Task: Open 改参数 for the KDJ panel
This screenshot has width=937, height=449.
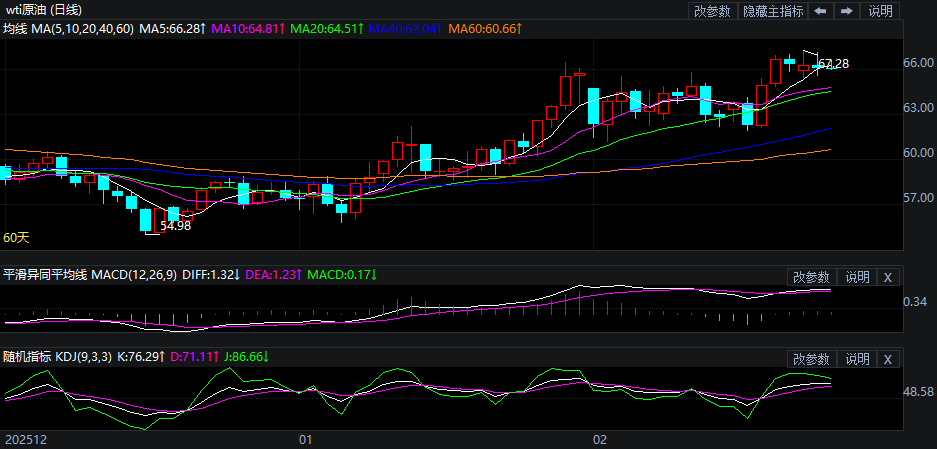Action: click(811, 359)
